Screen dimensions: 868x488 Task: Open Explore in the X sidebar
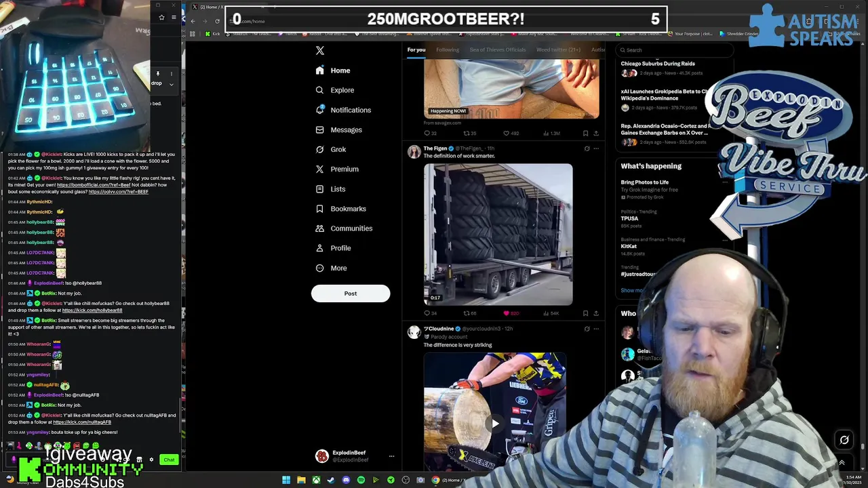point(335,90)
